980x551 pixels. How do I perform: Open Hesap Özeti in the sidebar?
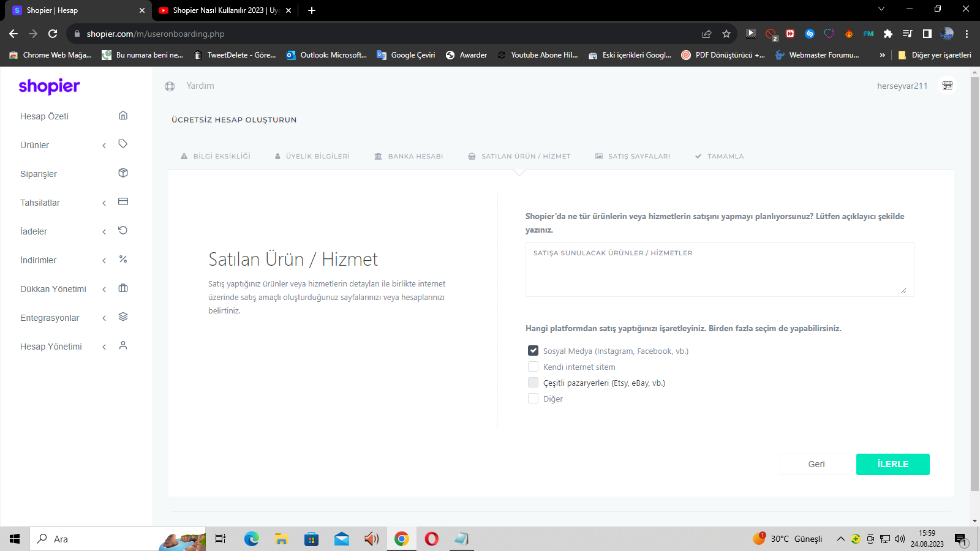click(x=44, y=116)
